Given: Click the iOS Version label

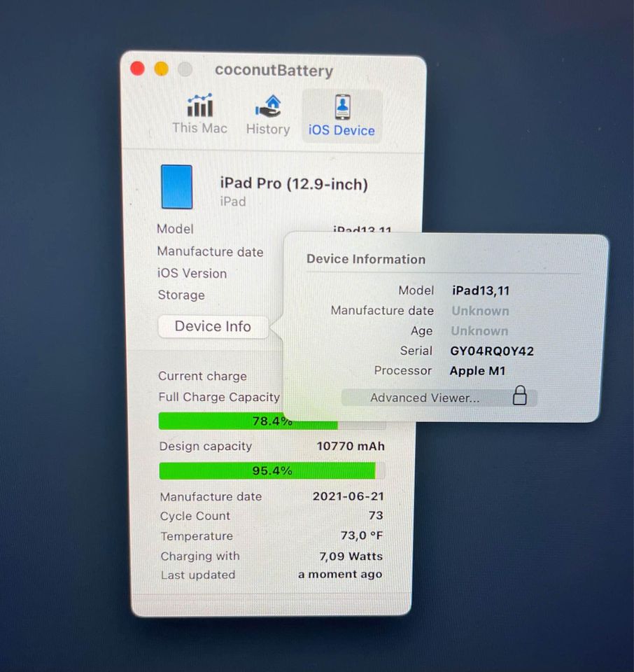Looking at the screenshot, I should coord(192,274).
